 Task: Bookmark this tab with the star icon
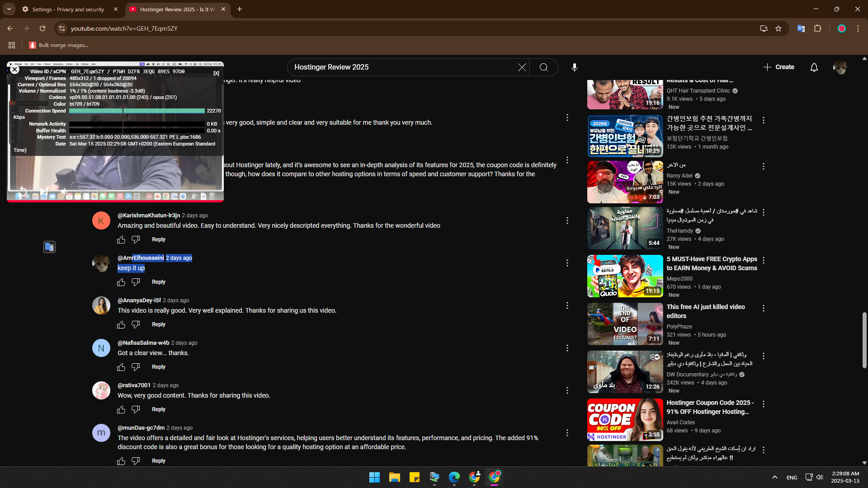[778, 28]
